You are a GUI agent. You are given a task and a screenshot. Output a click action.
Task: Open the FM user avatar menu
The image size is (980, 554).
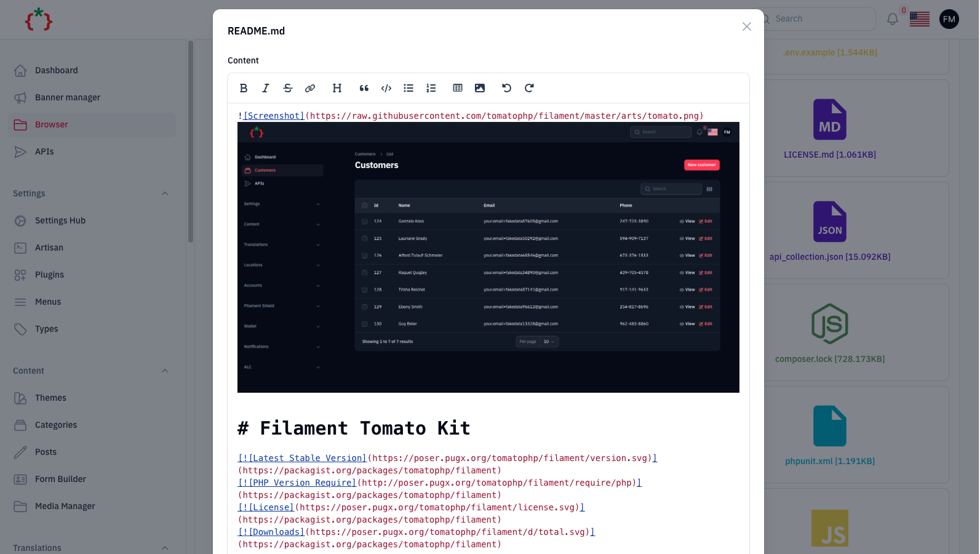[x=949, y=19]
